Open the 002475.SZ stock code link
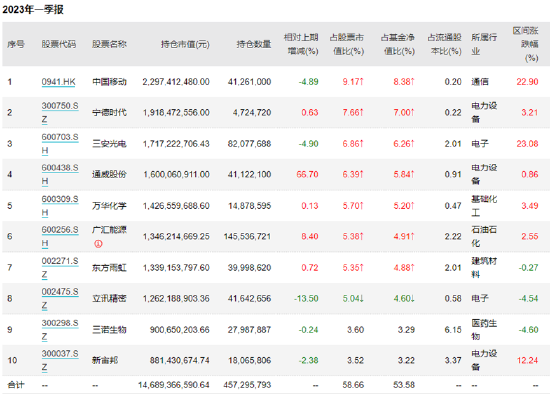 click(x=60, y=298)
